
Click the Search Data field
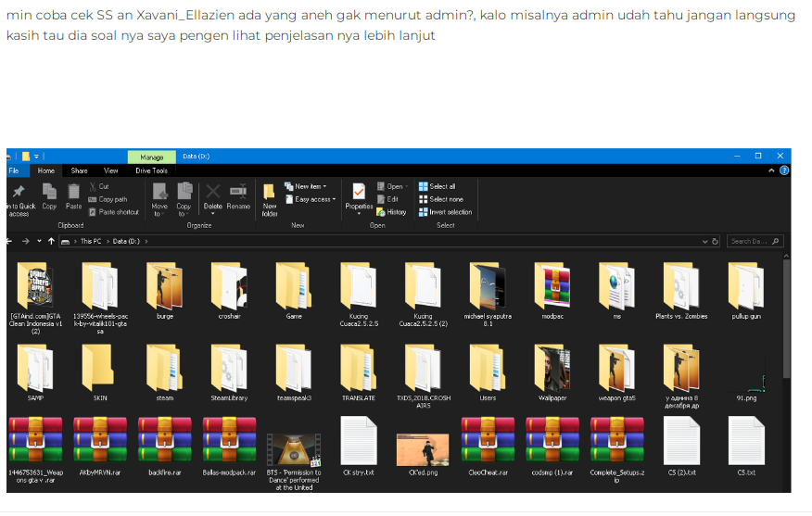point(755,241)
